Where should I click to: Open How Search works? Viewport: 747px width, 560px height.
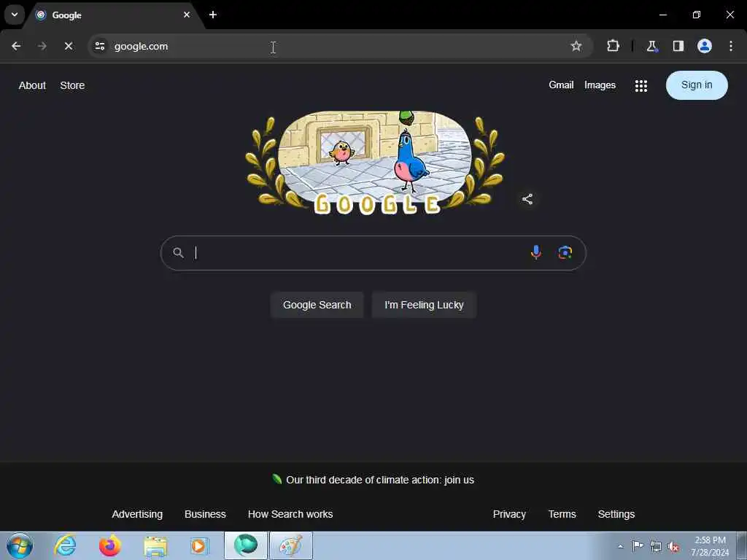pyautogui.click(x=290, y=514)
